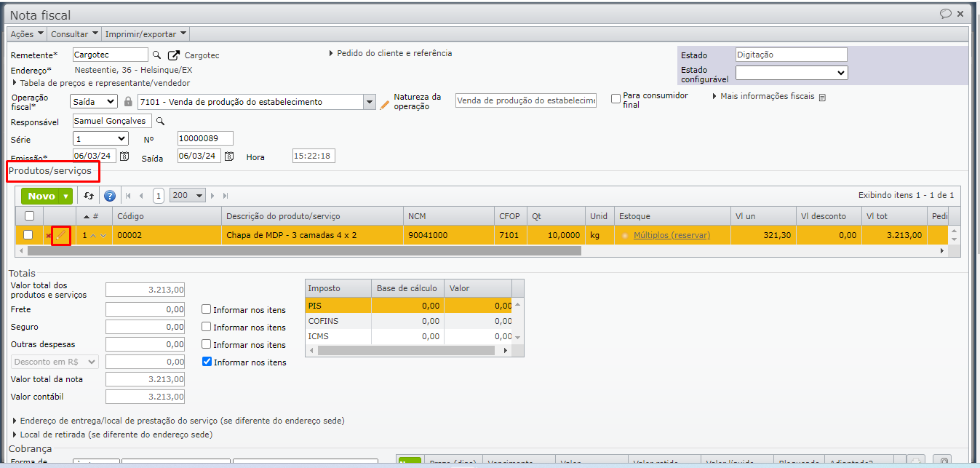Open Saída operation type dropdown
This screenshot has height=468, width=980.
click(94, 102)
